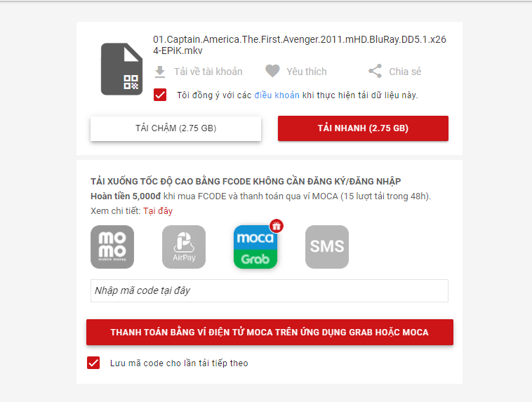This screenshot has width=532, height=402.
Task: Open the 'Tại đây' details link
Action: pos(158,211)
